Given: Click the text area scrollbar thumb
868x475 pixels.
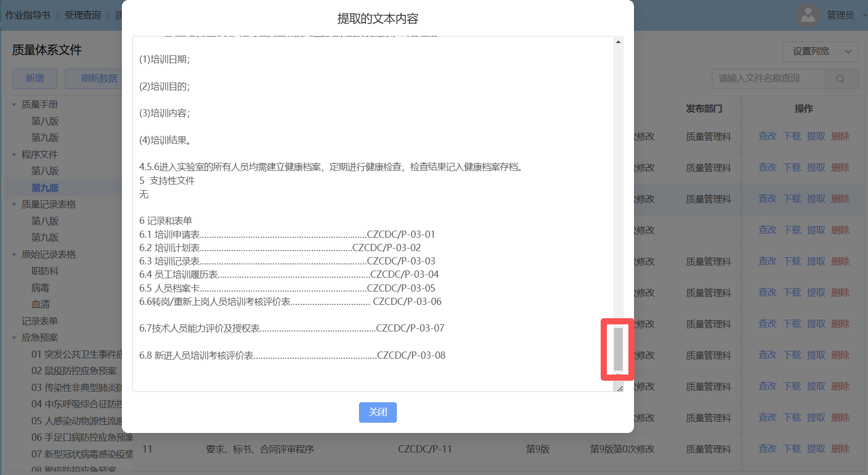Looking at the screenshot, I should click(618, 349).
